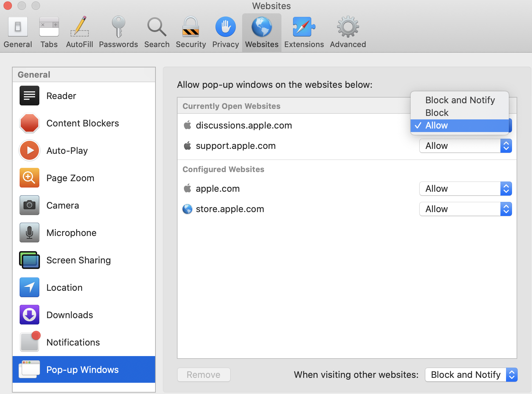Screen dimensions: 532x394
Task: Select the Page Zoom magnifier icon
Action: [29, 178]
